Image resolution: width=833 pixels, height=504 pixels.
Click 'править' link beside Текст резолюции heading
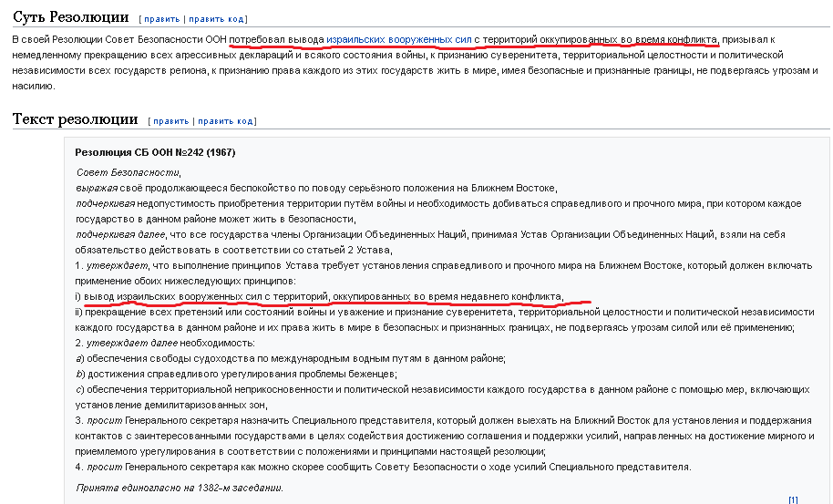pos(171,121)
